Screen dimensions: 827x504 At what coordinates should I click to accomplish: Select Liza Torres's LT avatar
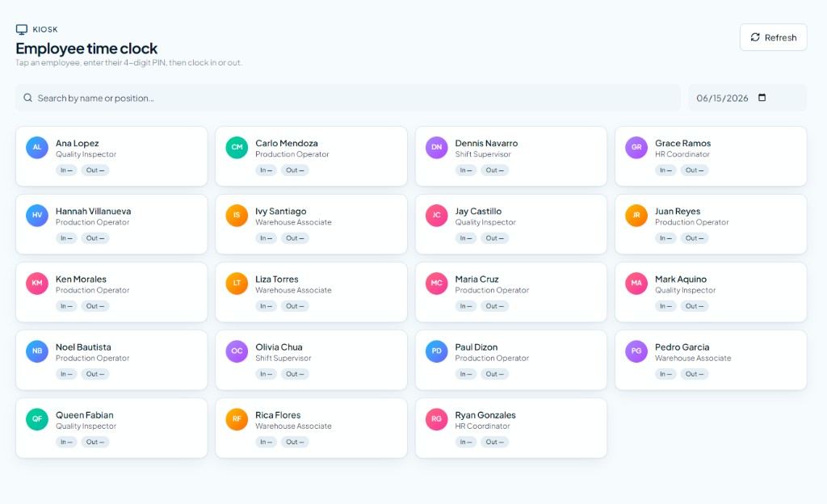coord(237,283)
